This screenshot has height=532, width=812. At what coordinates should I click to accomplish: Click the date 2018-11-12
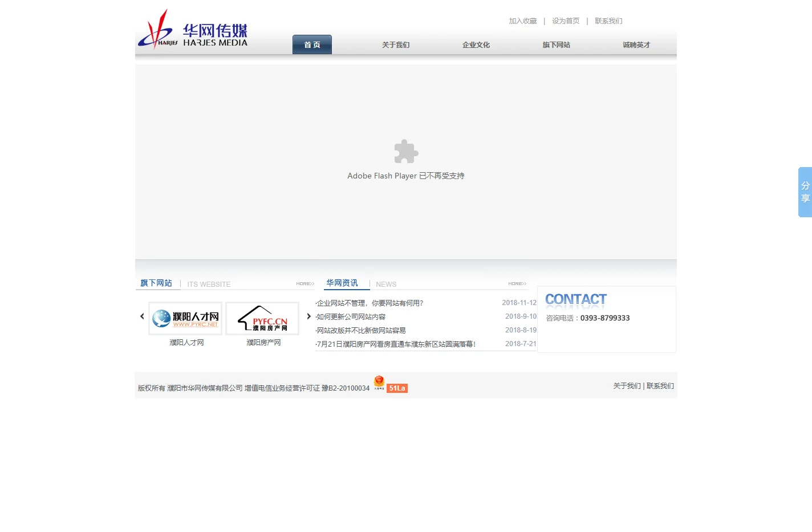pos(519,303)
